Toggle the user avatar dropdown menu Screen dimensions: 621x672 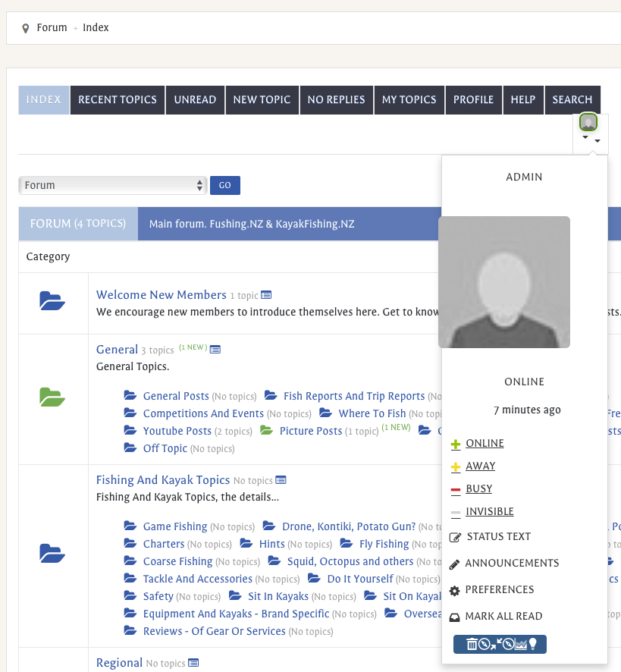coord(591,133)
